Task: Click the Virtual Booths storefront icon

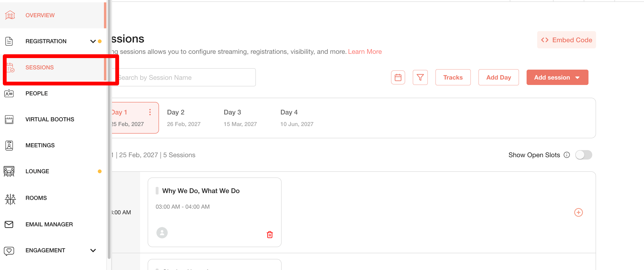Action: [9, 119]
